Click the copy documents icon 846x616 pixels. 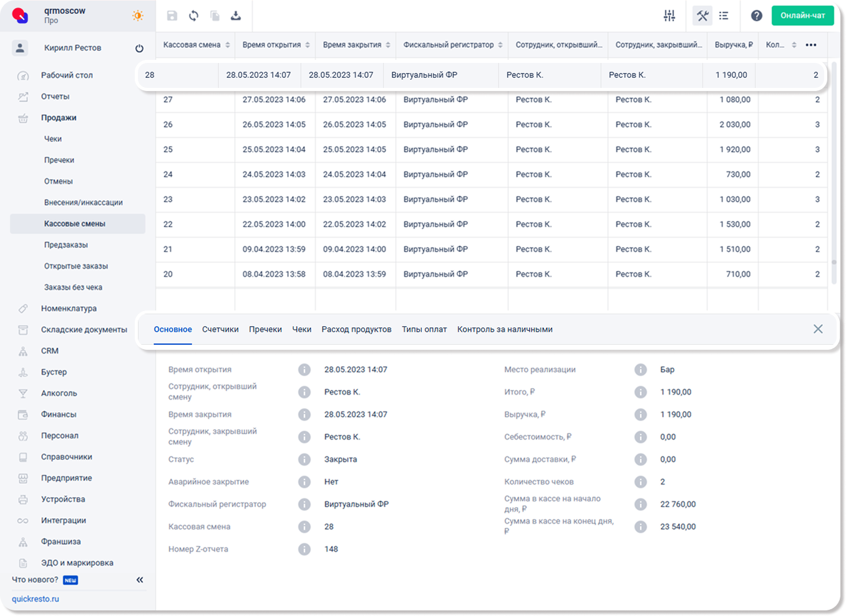click(x=215, y=16)
